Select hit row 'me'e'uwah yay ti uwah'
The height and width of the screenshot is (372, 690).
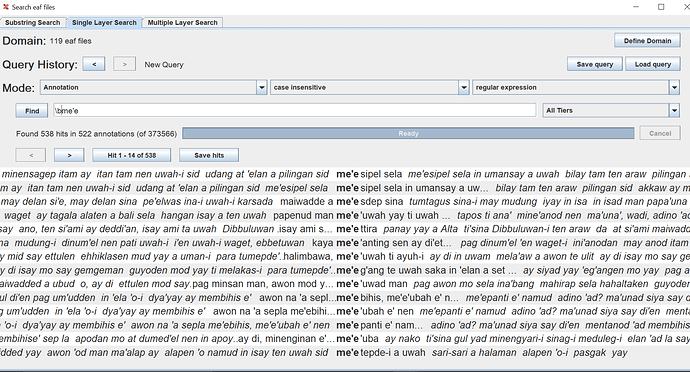pos(345,215)
